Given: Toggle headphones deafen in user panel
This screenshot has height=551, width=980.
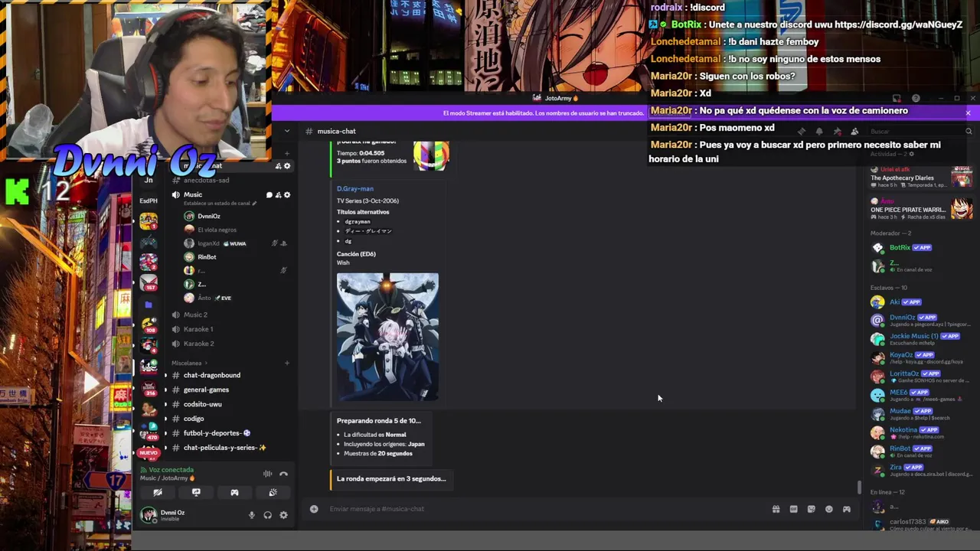Looking at the screenshot, I should (x=267, y=515).
